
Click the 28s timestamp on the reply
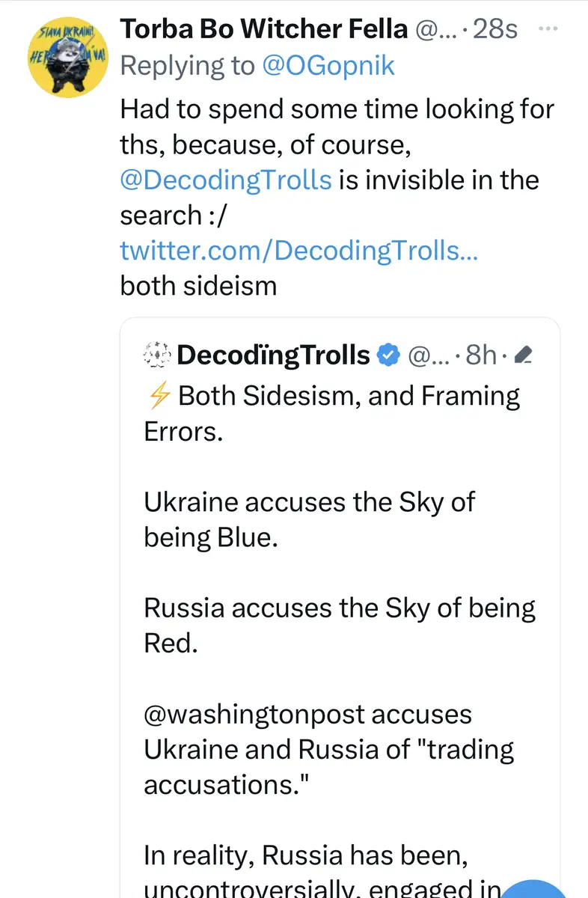[496, 29]
